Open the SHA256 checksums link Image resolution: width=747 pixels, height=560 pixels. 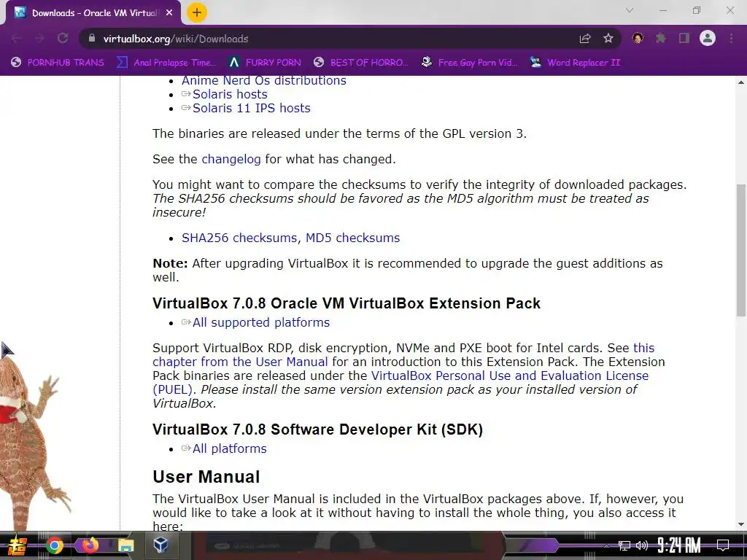pyautogui.click(x=239, y=238)
